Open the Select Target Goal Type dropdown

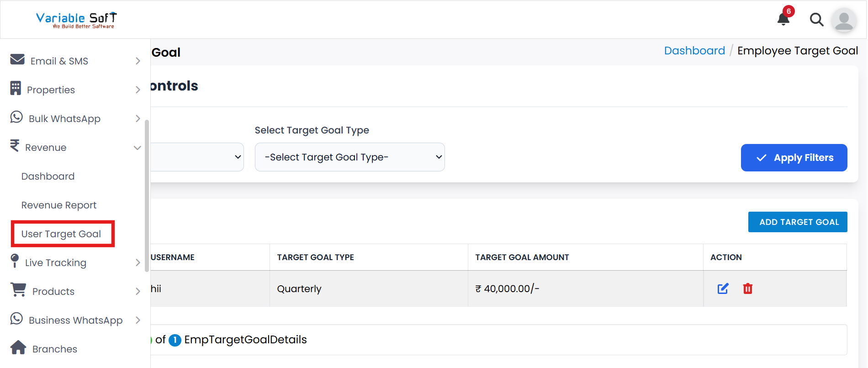click(x=349, y=157)
